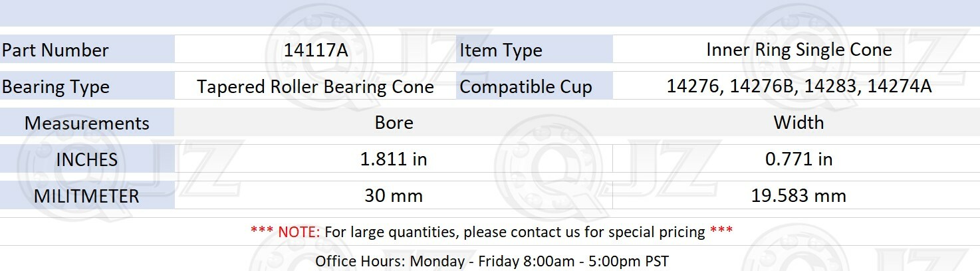Click the Bore column header

394,123
